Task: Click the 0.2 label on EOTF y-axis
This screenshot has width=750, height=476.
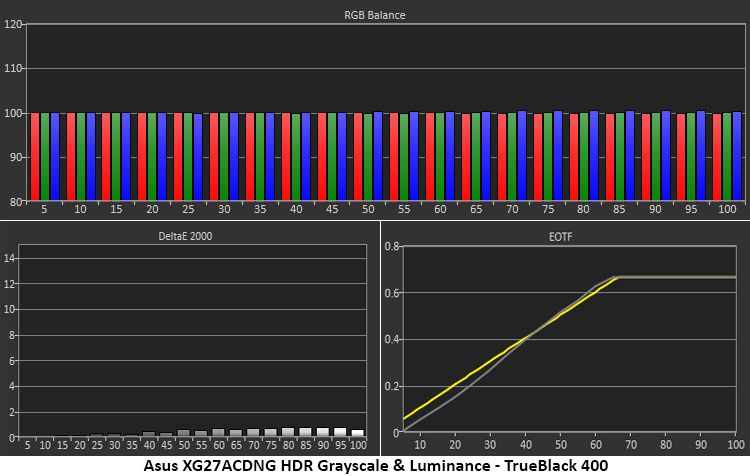Action: (x=392, y=386)
